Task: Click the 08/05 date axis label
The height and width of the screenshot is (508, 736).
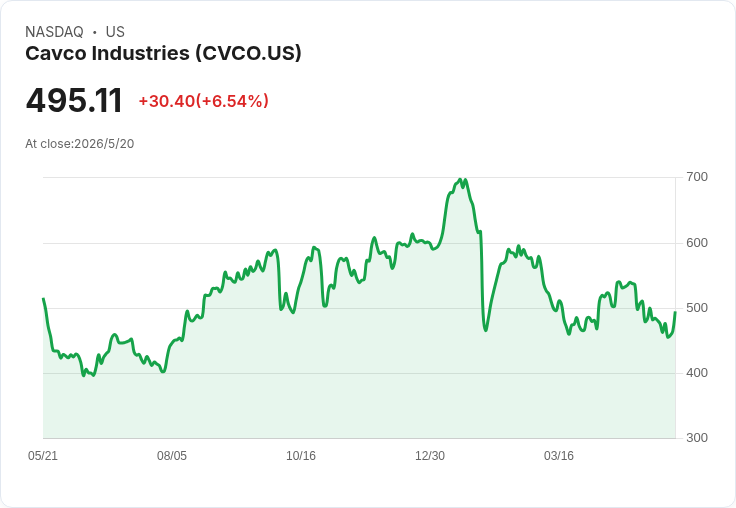Action: [x=172, y=456]
